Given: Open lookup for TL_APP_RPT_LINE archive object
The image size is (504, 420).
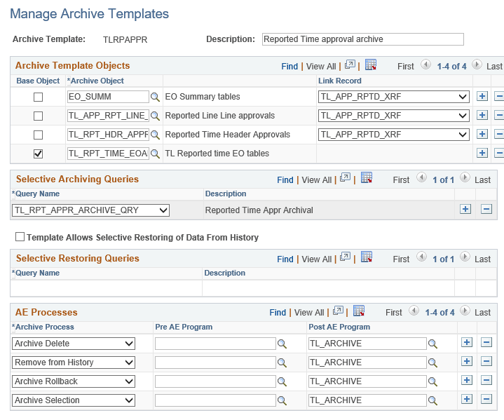Looking at the screenshot, I should click(155, 116).
